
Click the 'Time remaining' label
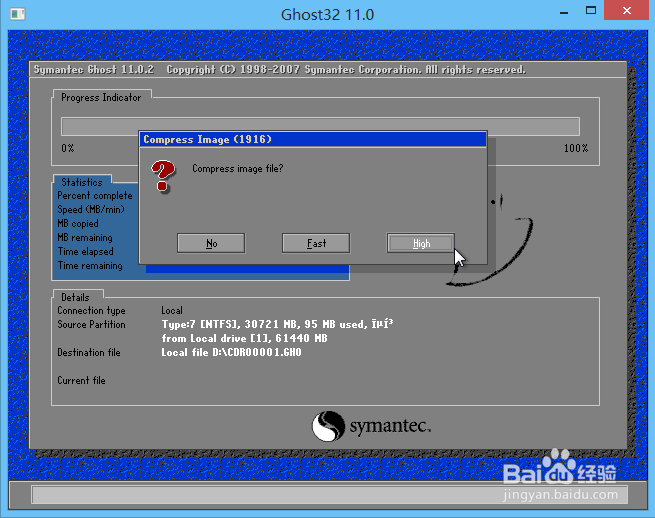point(90,266)
